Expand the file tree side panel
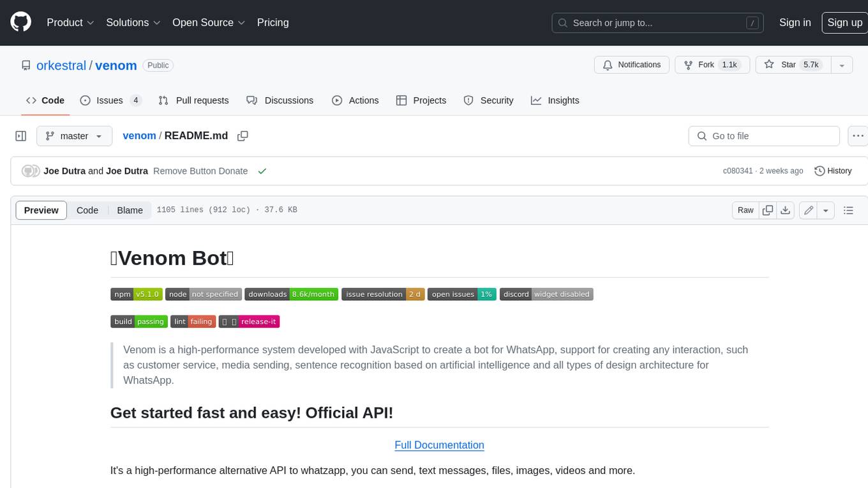 click(x=21, y=136)
